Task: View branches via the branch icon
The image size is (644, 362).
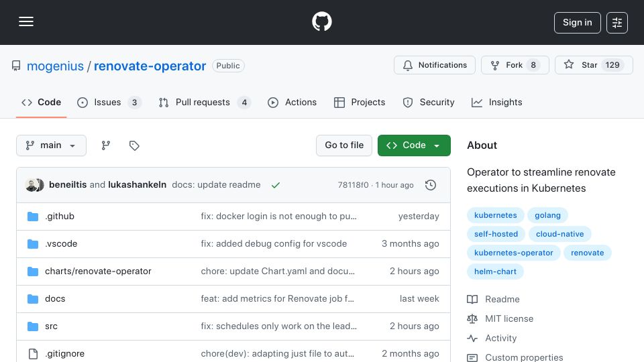Action: click(106, 145)
